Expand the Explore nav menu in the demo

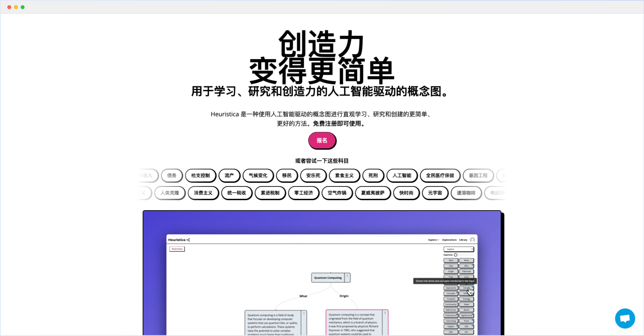[x=433, y=240]
